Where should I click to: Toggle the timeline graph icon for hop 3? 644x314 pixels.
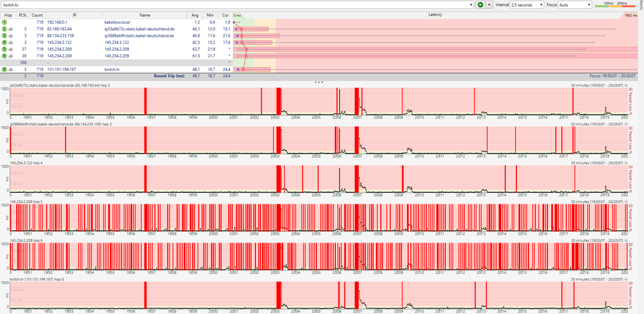tap(10, 35)
